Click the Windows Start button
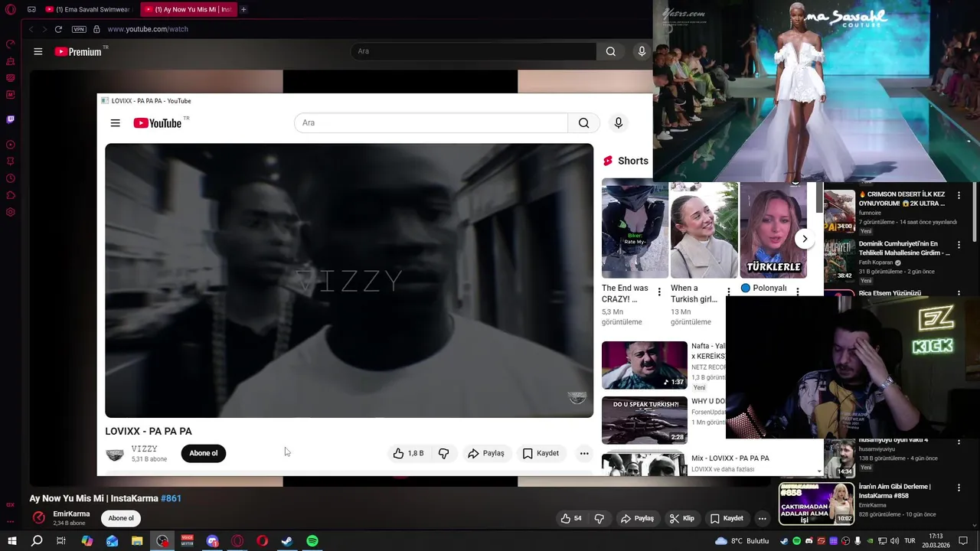 click(11, 541)
